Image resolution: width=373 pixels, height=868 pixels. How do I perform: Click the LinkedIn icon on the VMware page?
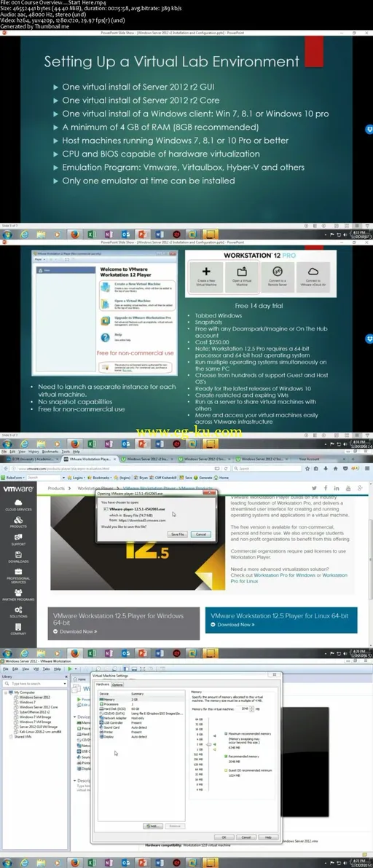[x=337, y=488]
